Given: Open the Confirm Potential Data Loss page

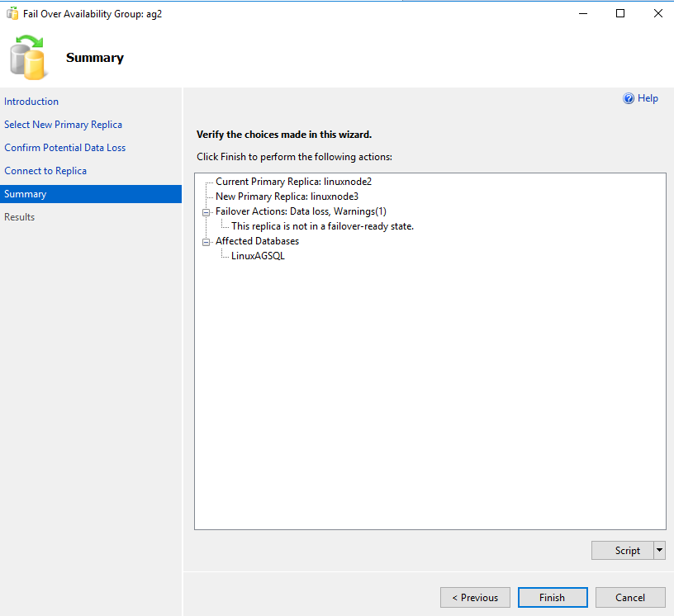Looking at the screenshot, I should click(x=65, y=148).
